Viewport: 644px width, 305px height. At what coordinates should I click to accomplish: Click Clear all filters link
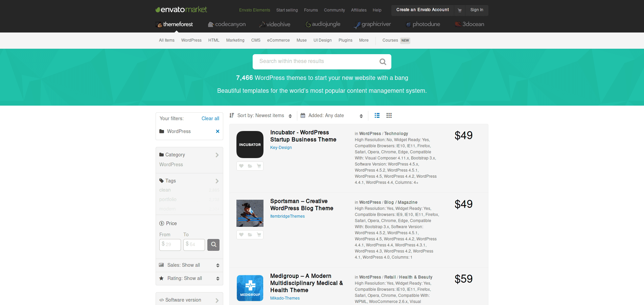[210, 118]
